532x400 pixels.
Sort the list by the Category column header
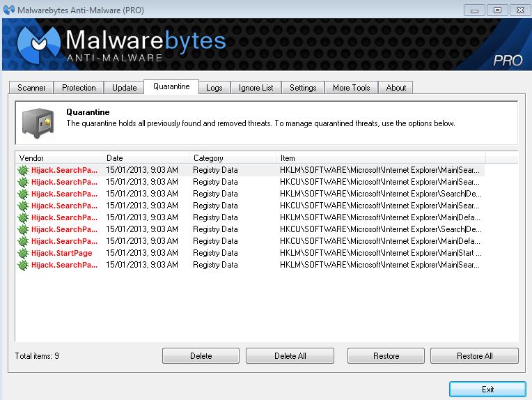[233, 158]
